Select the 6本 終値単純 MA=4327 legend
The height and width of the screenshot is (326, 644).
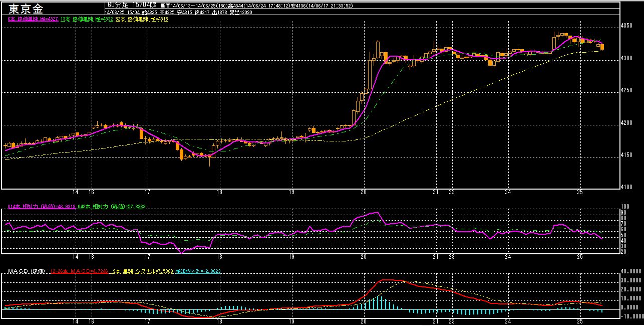pos(33,19)
